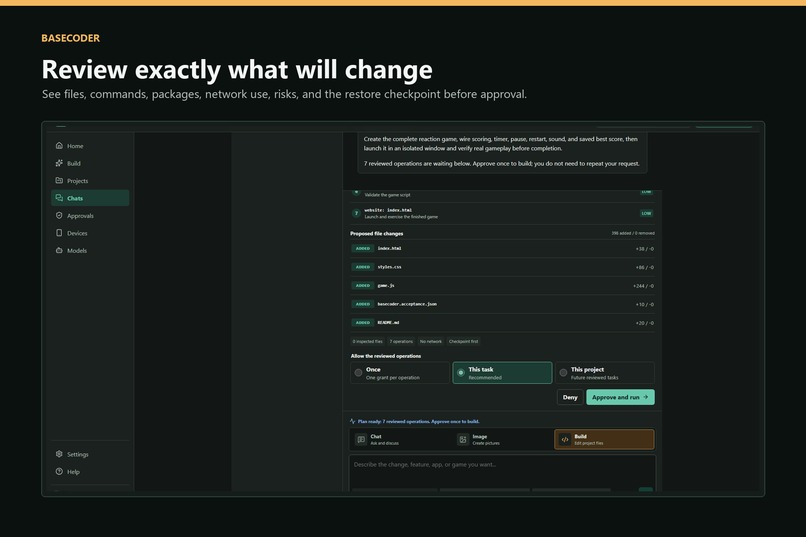
Task: Click the ADDED badge next to game.js
Action: (x=363, y=285)
